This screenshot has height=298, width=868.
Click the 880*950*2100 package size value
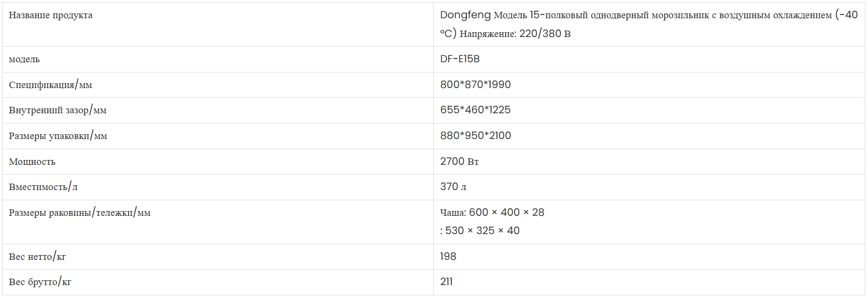[475, 136]
